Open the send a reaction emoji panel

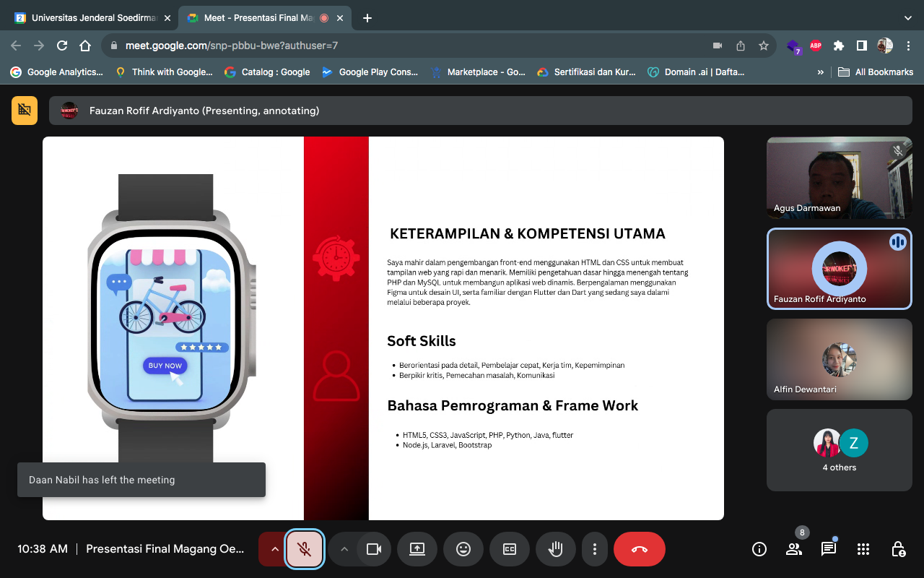[x=463, y=549]
